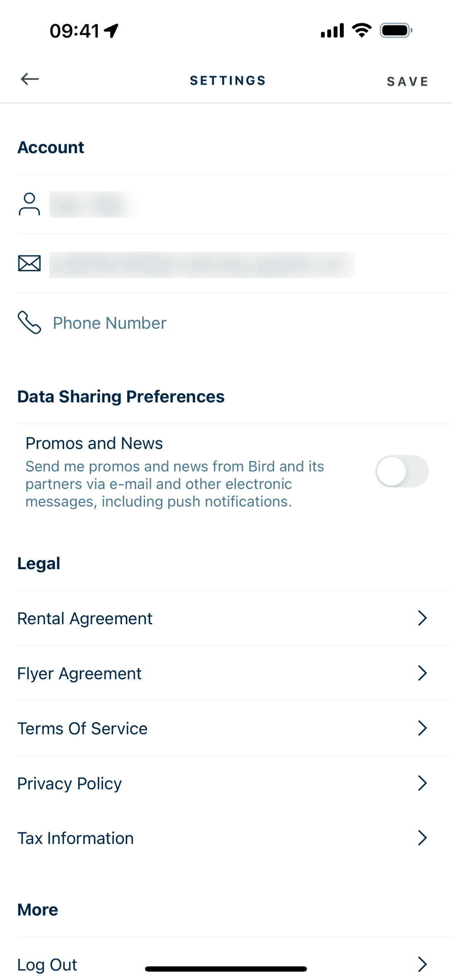Open the Tax Information entry

75,838
